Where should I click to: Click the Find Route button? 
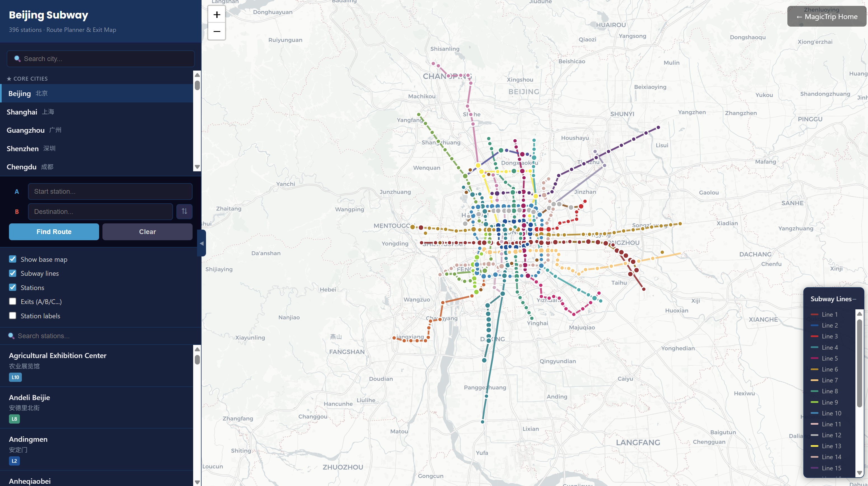click(54, 232)
